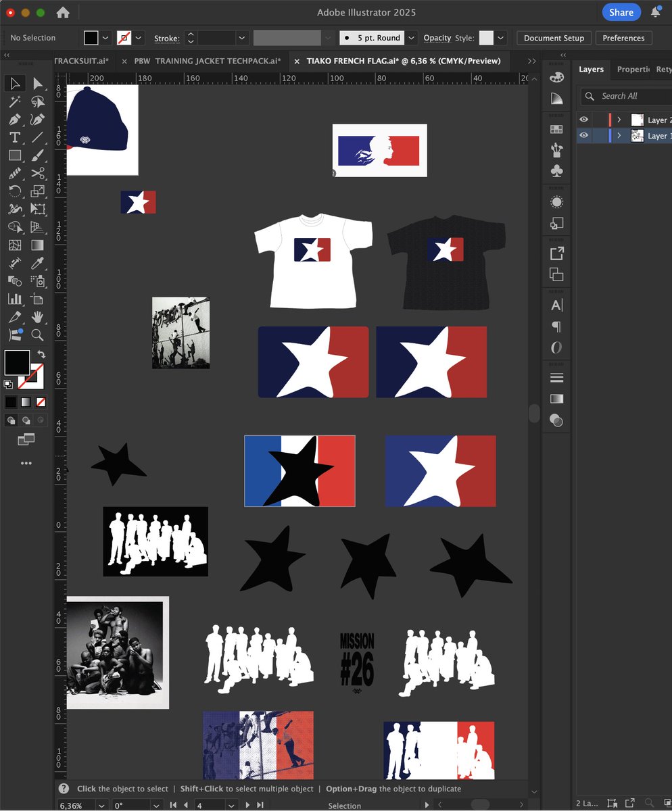Select the Paintbrush tool
672x811 pixels.
pos(38,155)
